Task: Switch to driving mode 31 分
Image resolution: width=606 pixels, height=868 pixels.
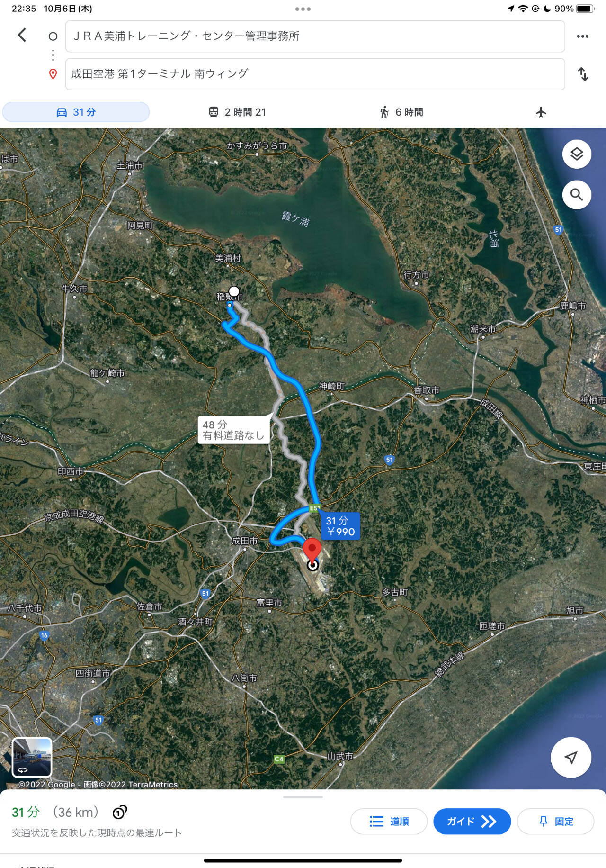Action: coord(76,112)
